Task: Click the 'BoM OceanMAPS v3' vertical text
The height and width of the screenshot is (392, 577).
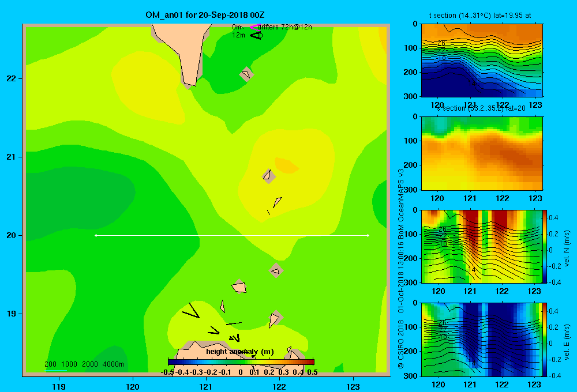Action: 401,205
